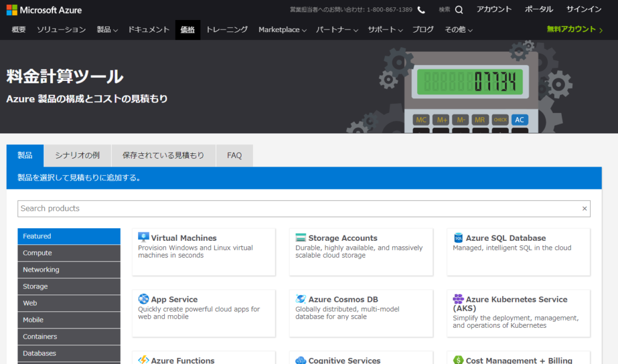The image size is (618, 364).
Task: Select the 価格 navigation item
Action: coord(188,30)
